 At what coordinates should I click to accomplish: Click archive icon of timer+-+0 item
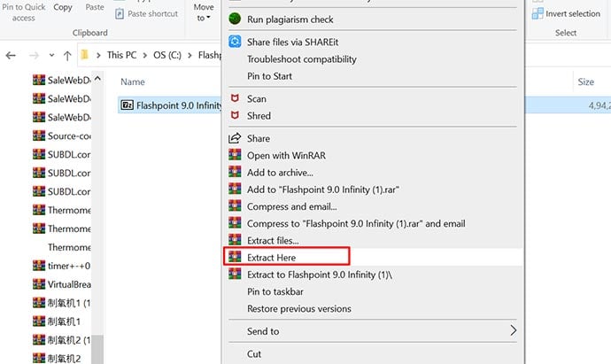pyautogui.click(x=39, y=266)
